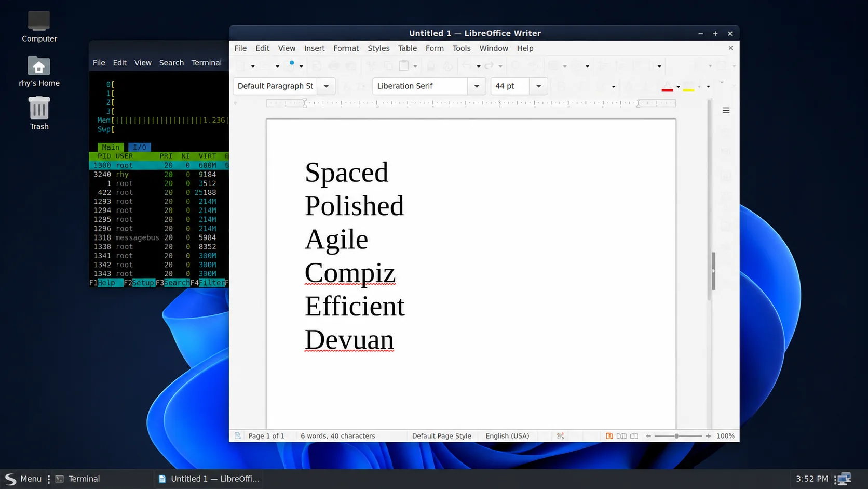868x489 pixels.
Task: Open the Redo history dropdown arrow
Action: [500, 66]
